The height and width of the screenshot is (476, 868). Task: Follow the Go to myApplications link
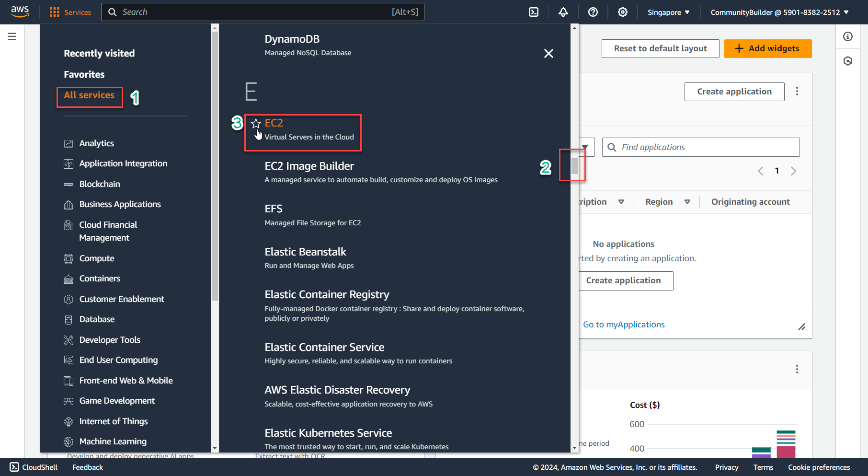[624, 324]
